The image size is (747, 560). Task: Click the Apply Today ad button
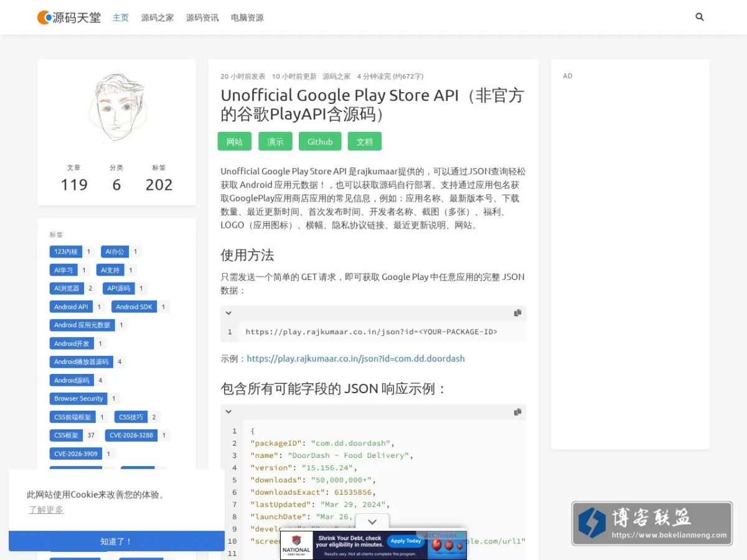point(406,541)
